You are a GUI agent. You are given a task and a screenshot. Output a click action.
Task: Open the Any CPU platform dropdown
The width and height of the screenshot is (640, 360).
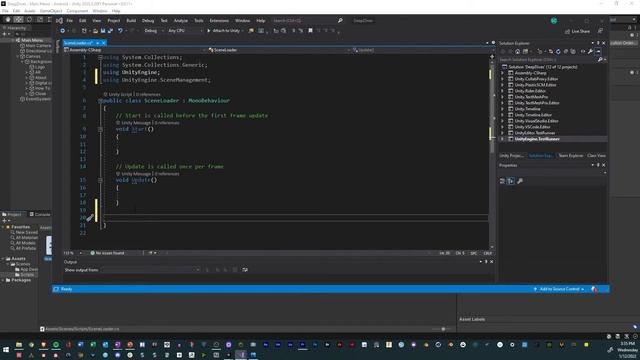185,31
